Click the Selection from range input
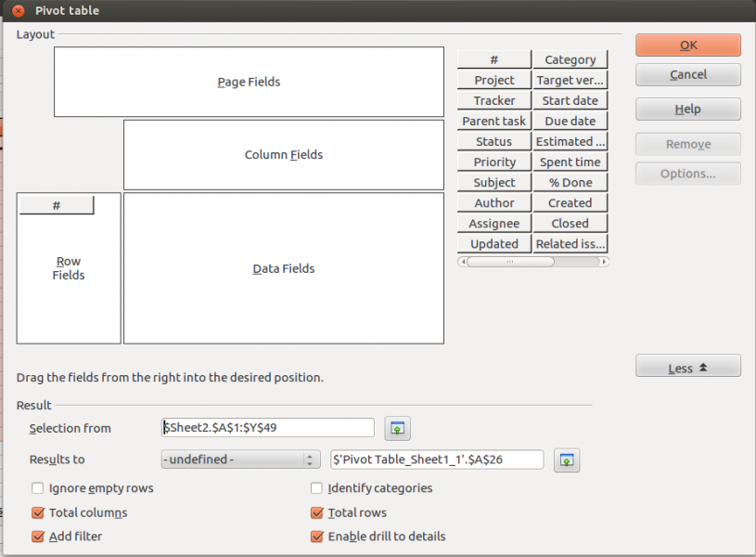Image resolution: width=756 pixels, height=557 pixels. tap(267, 428)
